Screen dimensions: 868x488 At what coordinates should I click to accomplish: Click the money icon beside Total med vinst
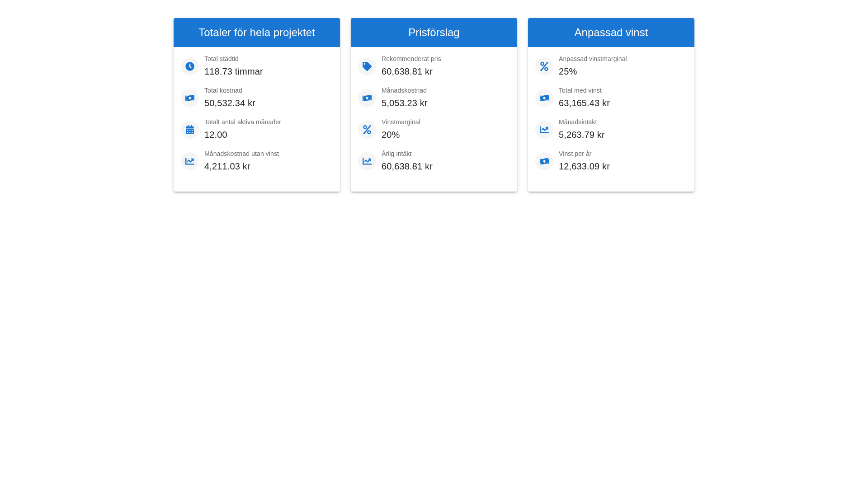coord(544,98)
